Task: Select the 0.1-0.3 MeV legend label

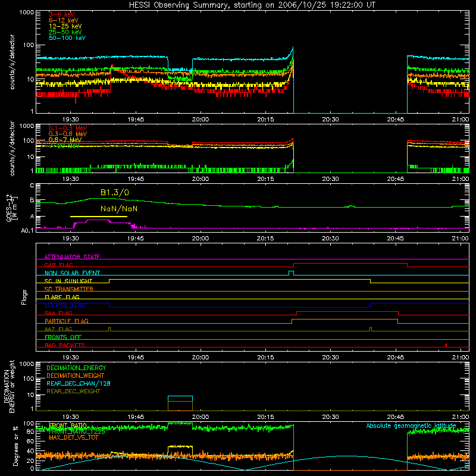Action: pyautogui.click(x=68, y=128)
